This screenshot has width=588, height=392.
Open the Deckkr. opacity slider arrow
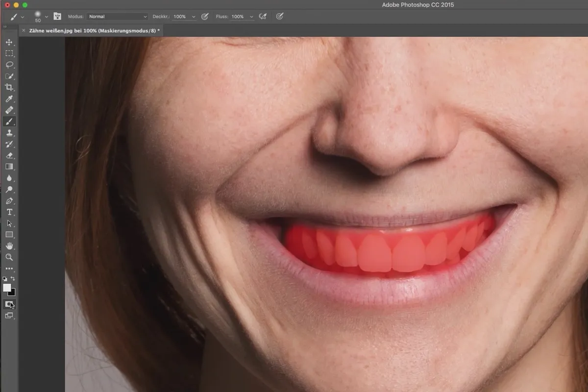pyautogui.click(x=194, y=17)
